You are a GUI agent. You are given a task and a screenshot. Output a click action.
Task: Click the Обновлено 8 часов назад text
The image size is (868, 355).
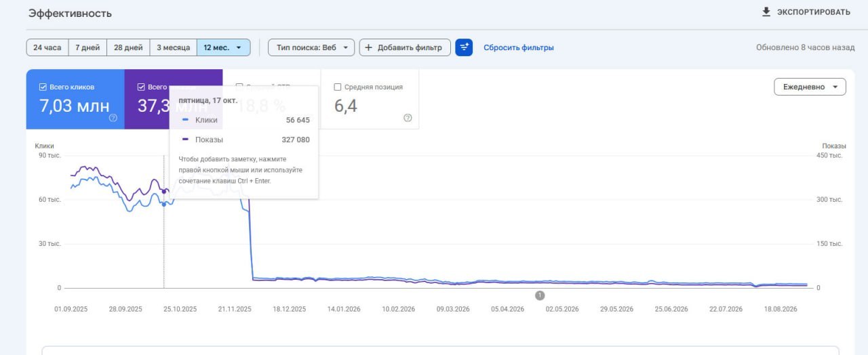click(x=806, y=47)
